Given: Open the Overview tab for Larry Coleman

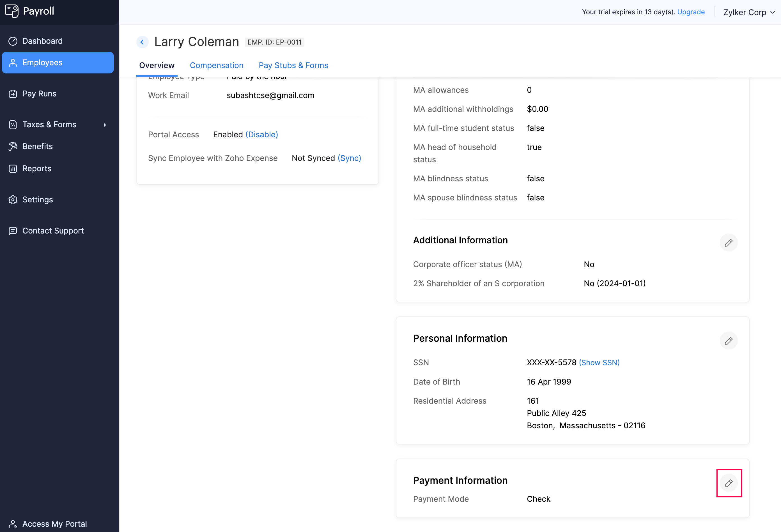Looking at the screenshot, I should tap(157, 65).
